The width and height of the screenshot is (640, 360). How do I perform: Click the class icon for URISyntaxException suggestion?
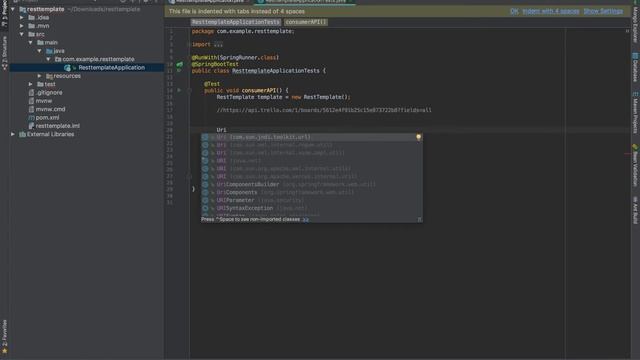205,208
